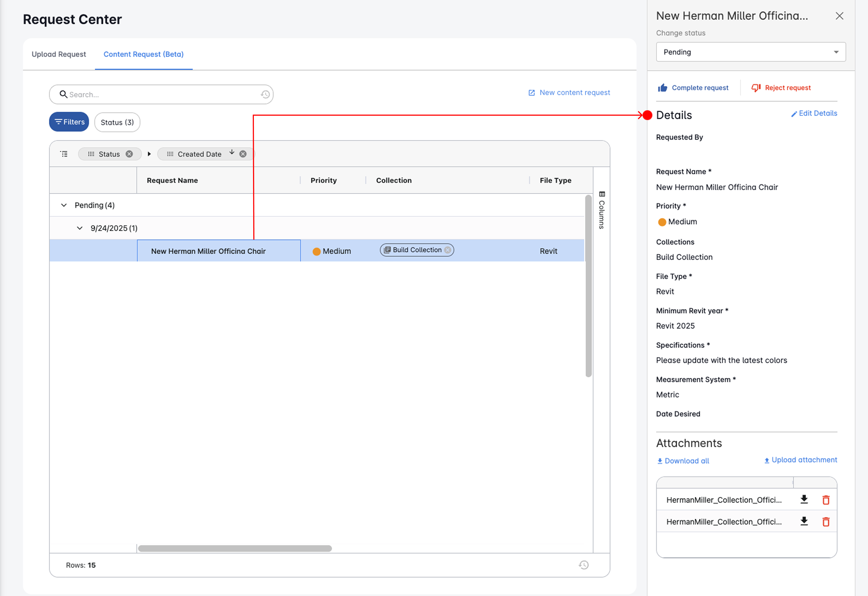The width and height of the screenshot is (868, 596).
Task: Toggle Created Date sort direction arrow
Action: pyautogui.click(x=231, y=152)
